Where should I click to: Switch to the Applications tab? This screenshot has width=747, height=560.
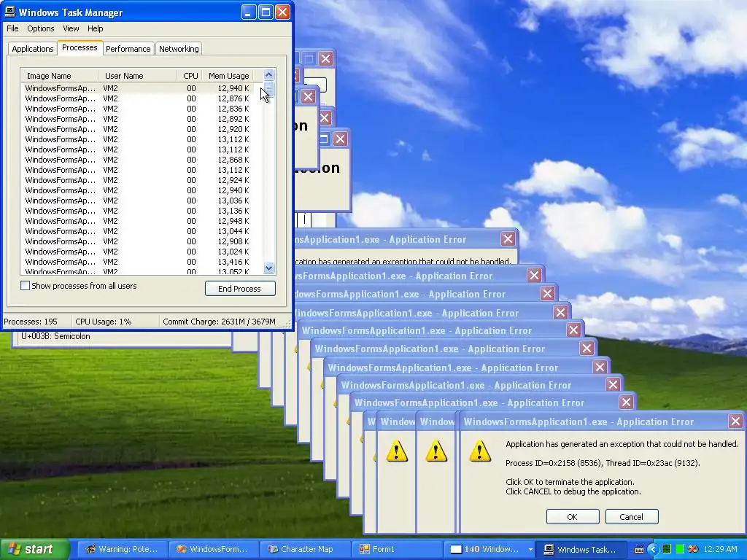tap(32, 49)
